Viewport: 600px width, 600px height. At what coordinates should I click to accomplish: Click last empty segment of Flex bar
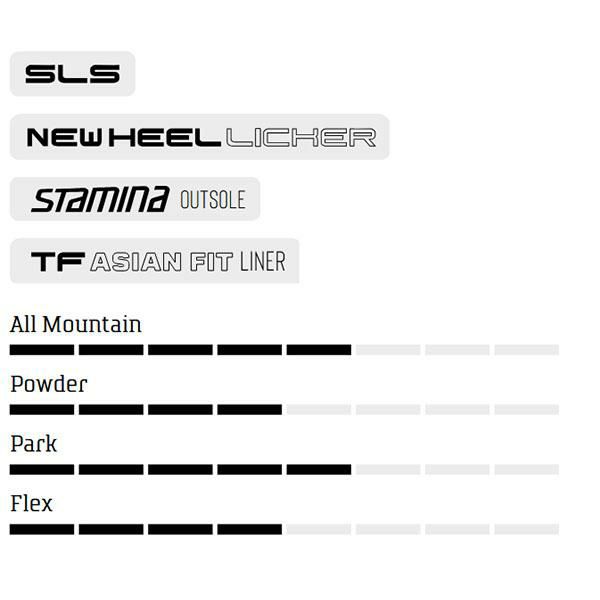[526, 529]
